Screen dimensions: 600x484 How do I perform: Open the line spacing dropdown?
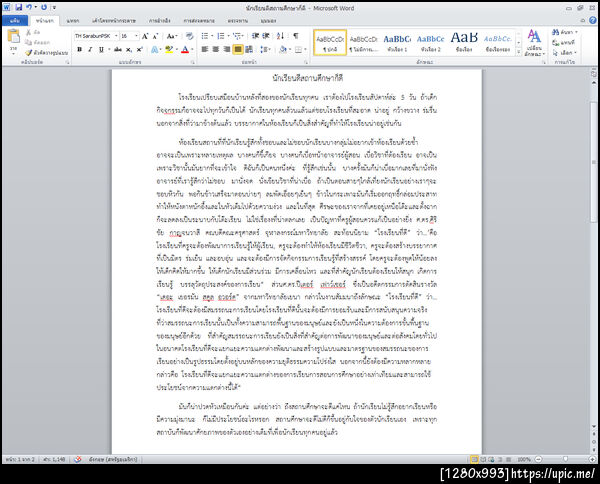(x=265, y=49)
